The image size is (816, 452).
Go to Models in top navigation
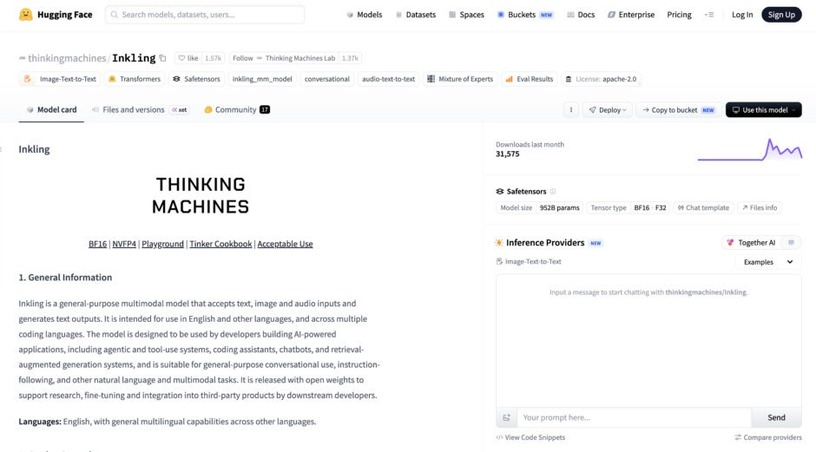364,15
